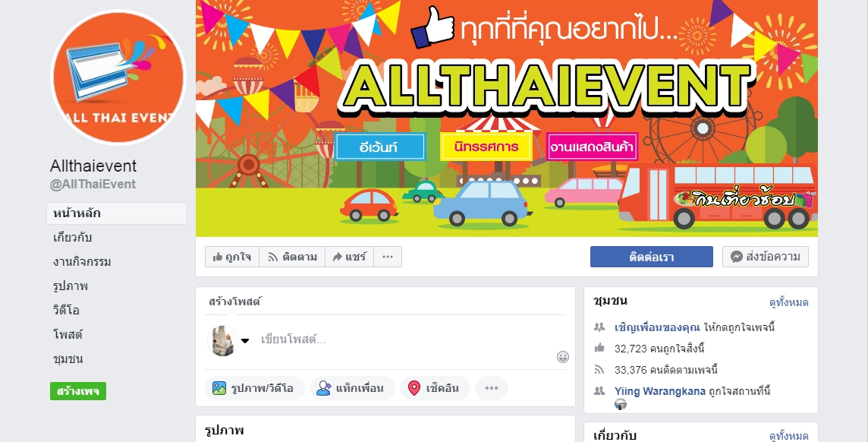The image size is (868, 442).
Task: Select แท็กเพื่อน tag friends option
Action: (352, 388)
